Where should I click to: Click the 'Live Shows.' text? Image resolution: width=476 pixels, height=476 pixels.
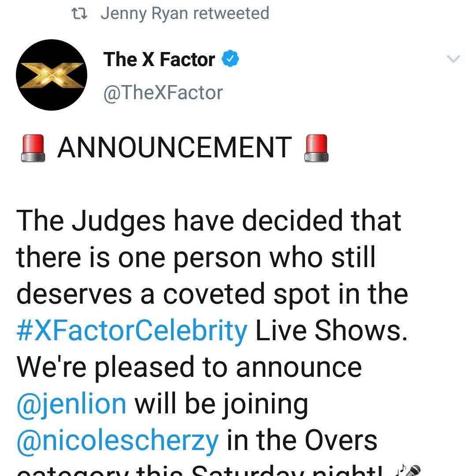[331, 331]
